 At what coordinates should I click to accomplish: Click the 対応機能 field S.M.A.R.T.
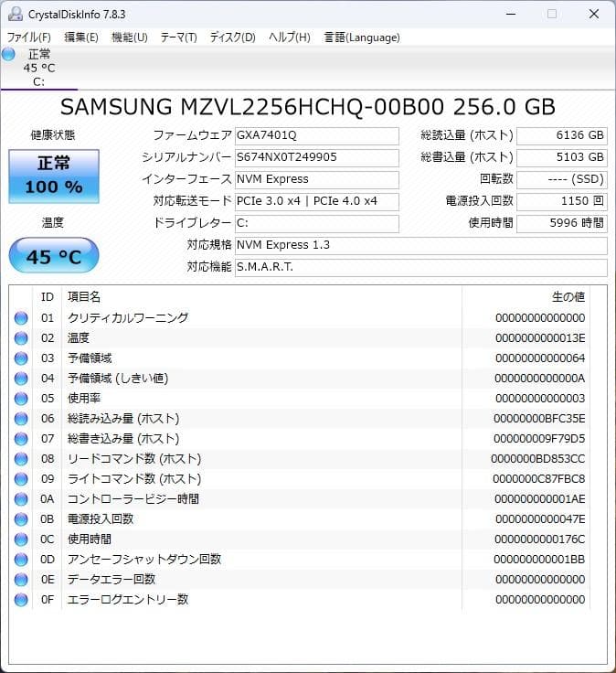point(420,267)
